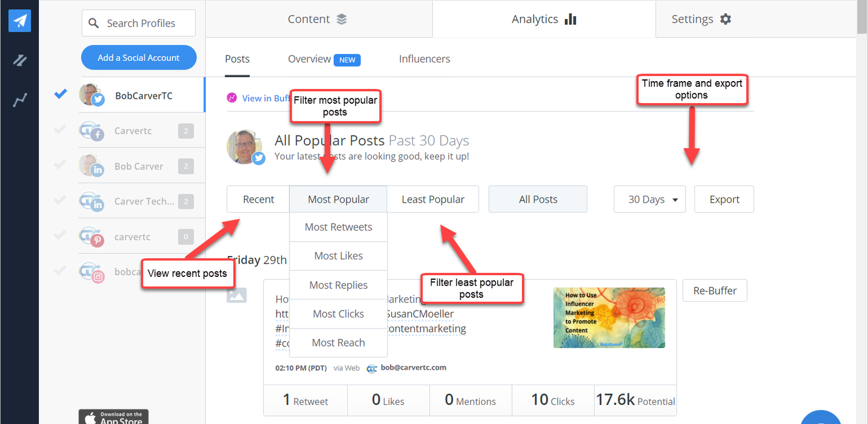
Task: Select Most Clicks option
Action: (x=339, y=314)
